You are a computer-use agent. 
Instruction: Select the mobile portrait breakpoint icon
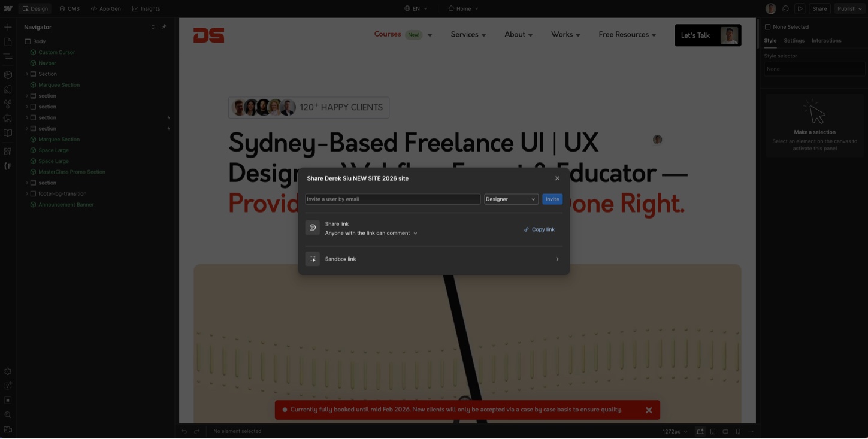click(x=738, y=431)
